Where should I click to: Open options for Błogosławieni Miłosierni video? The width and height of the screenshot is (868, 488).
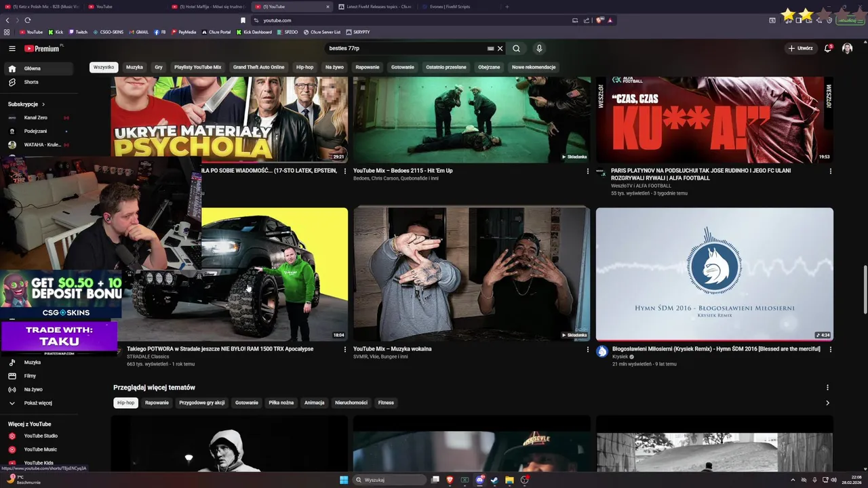830,349
